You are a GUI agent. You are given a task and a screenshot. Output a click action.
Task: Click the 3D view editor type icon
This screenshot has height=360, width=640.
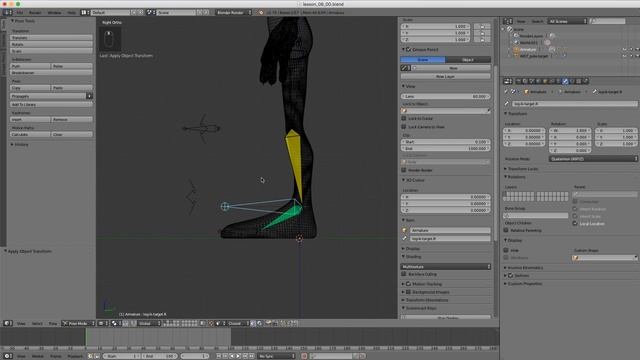[x=8, y=323]
